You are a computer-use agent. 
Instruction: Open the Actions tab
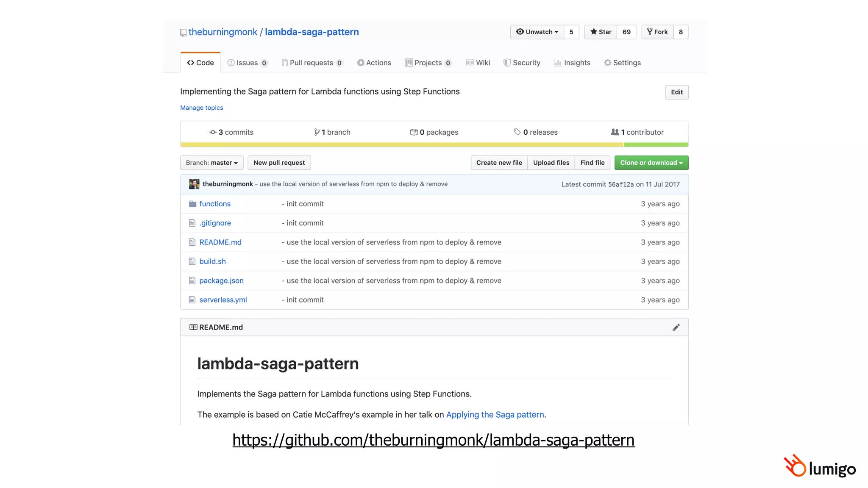pyautogui.click(x=374, y=63)
